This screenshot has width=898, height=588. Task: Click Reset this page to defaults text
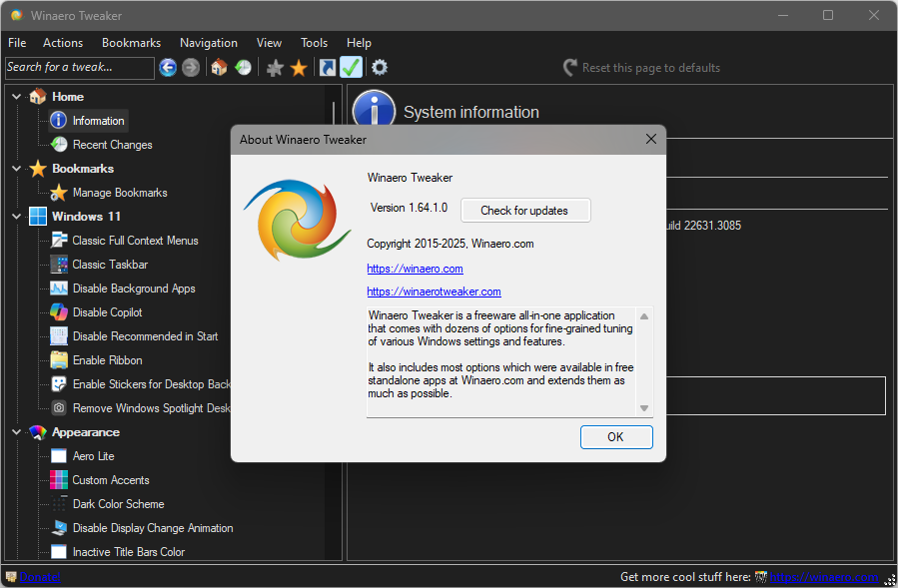(x=651, y=68)
